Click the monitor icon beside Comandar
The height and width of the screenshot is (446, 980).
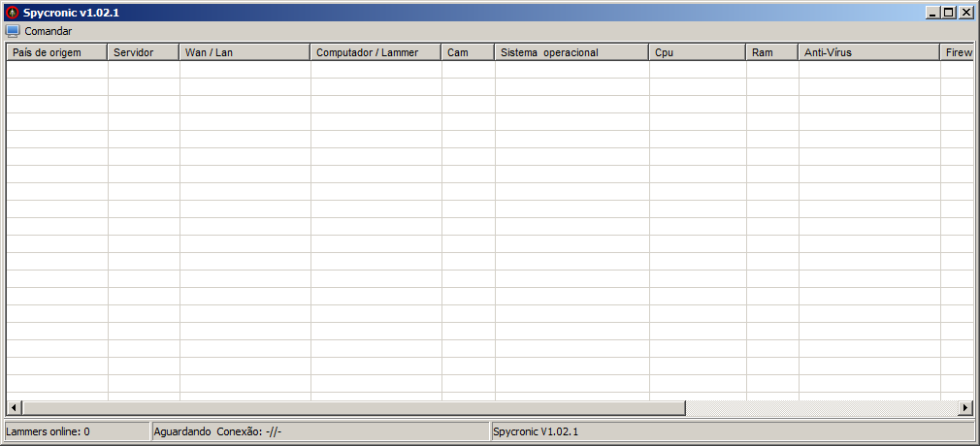pyautogui.click(x=13, y=31)
